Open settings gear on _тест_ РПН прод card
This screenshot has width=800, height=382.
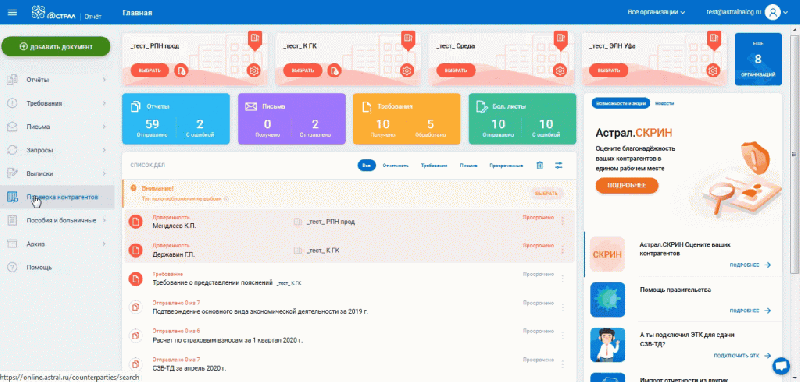tap(253, 70)
